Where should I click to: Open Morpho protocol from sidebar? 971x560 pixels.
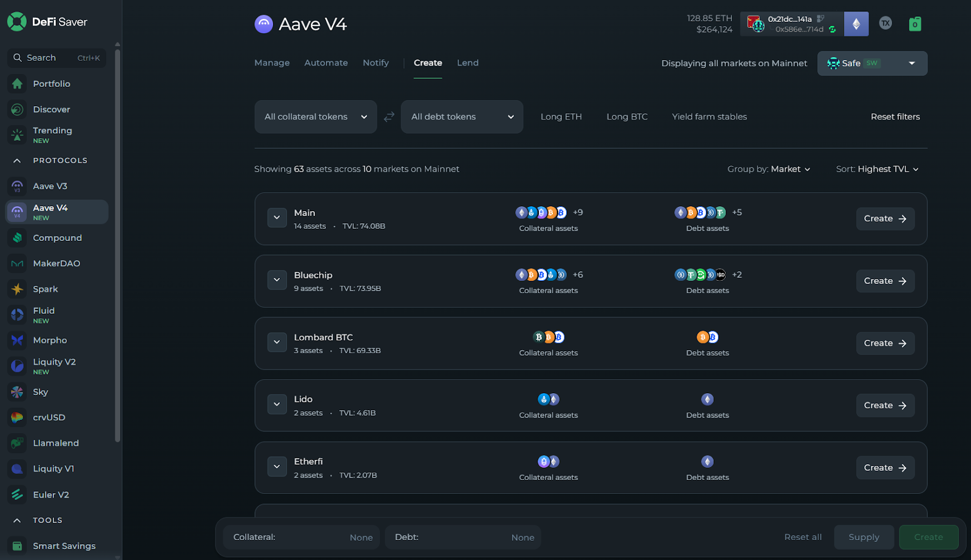(x=50, y=340)
